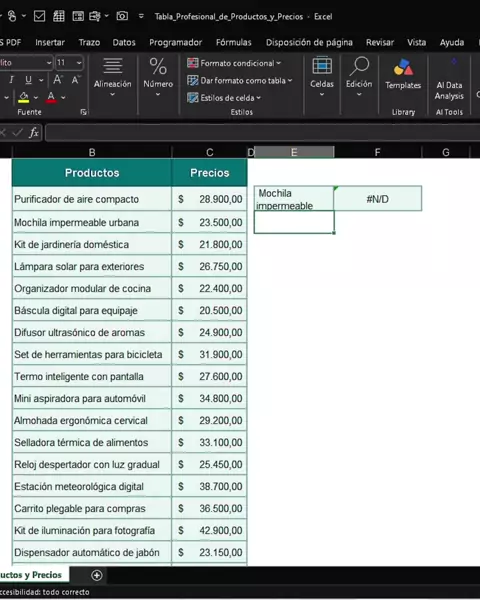Open the Celdas group button

pyautogui.click(x=322, y=77)
